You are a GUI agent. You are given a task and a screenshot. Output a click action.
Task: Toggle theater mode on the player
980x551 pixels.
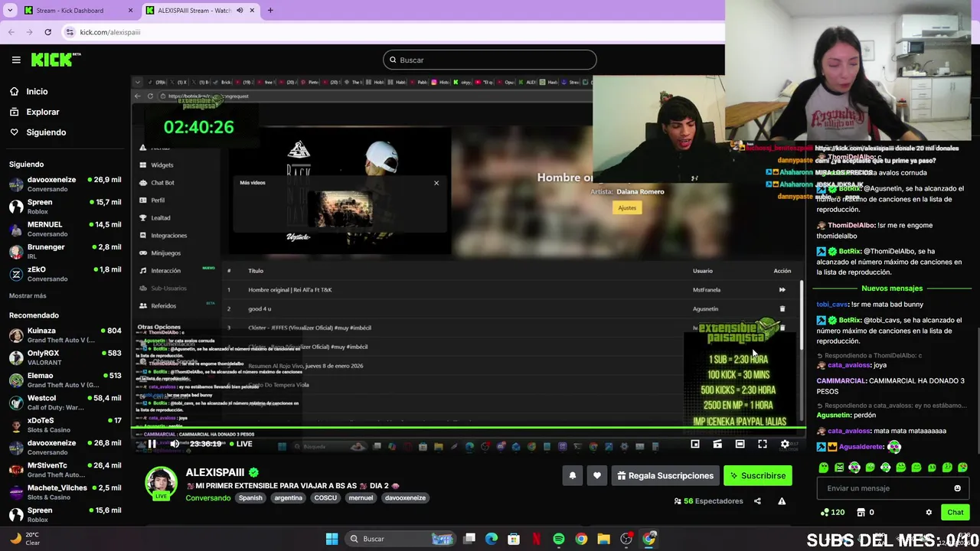(x=740, y=444)
